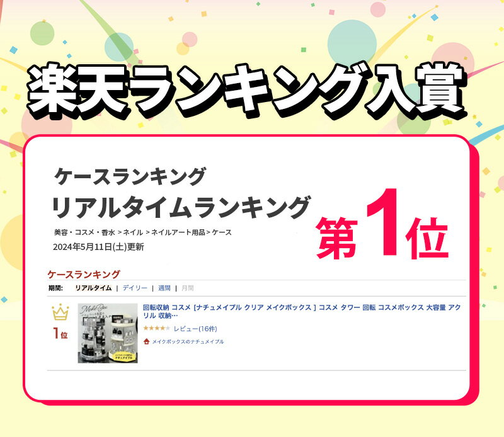This screenshot has width=504, height=437.
Task: Select the greyed 月間 period option
Action: tap(188, 288)
